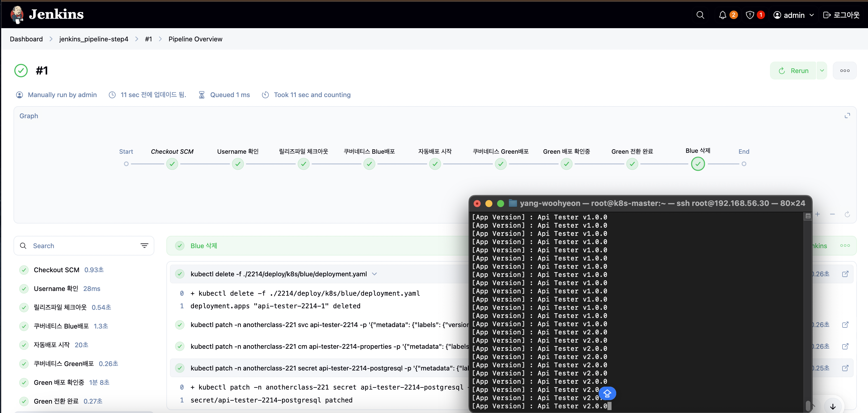Collapse the kubectl delete step log
The width and height of the screenshot is (868, 413).
374,274
